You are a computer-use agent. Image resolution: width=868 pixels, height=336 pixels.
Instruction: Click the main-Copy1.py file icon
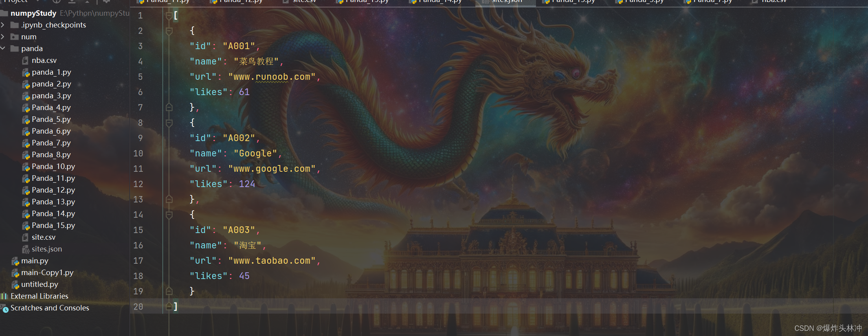click(15, 273)
